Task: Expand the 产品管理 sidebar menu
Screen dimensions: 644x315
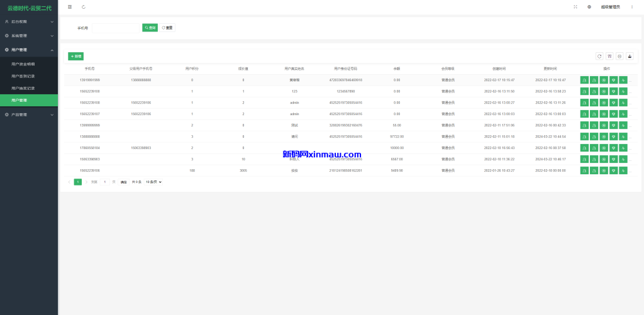Action: point(29,115)
